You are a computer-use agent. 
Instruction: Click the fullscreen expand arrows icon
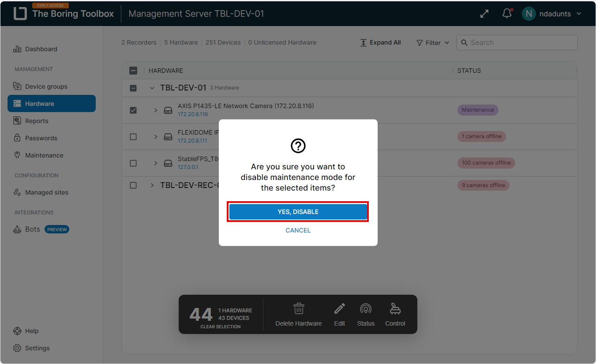tap(484, 14)
